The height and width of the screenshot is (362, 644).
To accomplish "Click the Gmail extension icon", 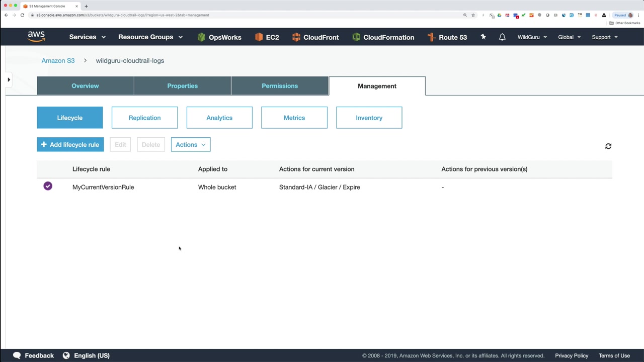I will (507, 15).
